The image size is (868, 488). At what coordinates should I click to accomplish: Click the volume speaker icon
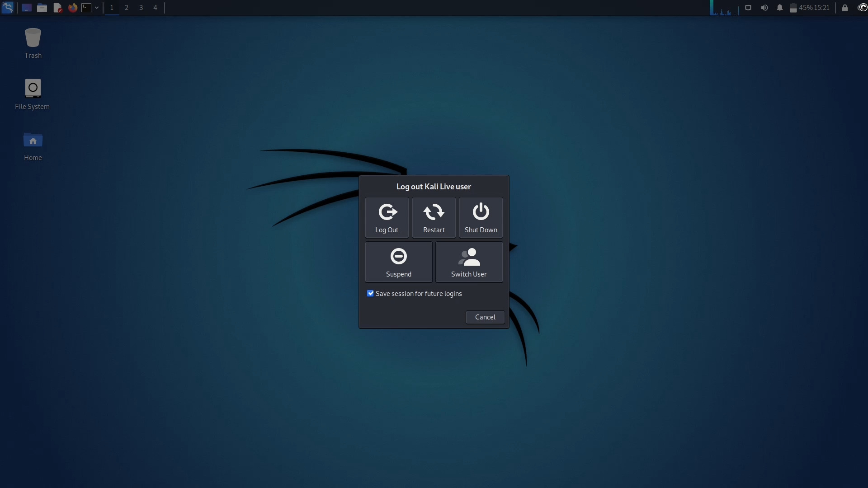(764, 8)
